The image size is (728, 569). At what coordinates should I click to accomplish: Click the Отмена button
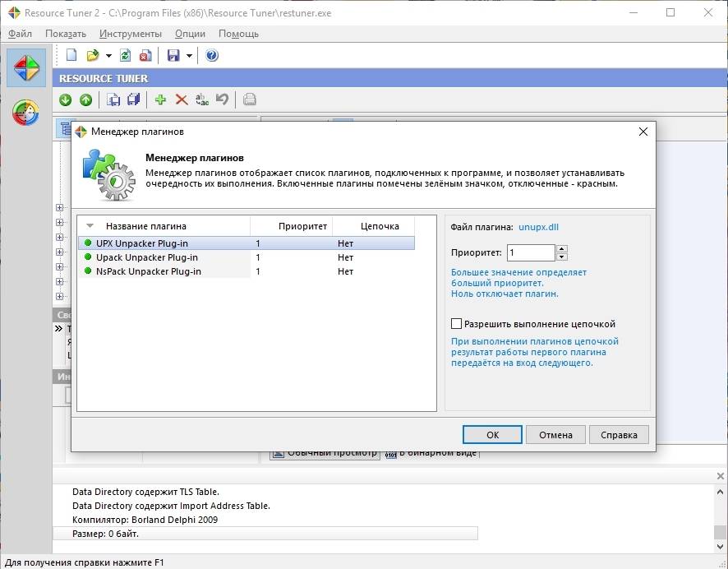555,435
